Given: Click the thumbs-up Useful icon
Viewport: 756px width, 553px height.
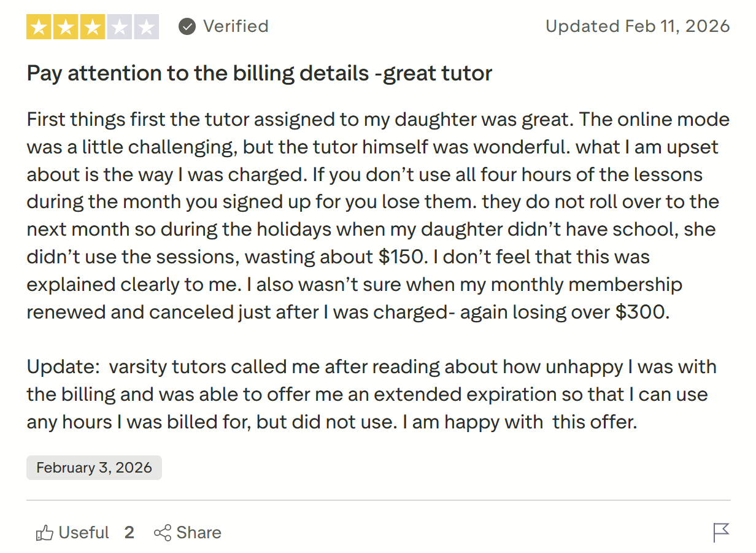Looking at the screenshot, I should (x=44, y=533).
